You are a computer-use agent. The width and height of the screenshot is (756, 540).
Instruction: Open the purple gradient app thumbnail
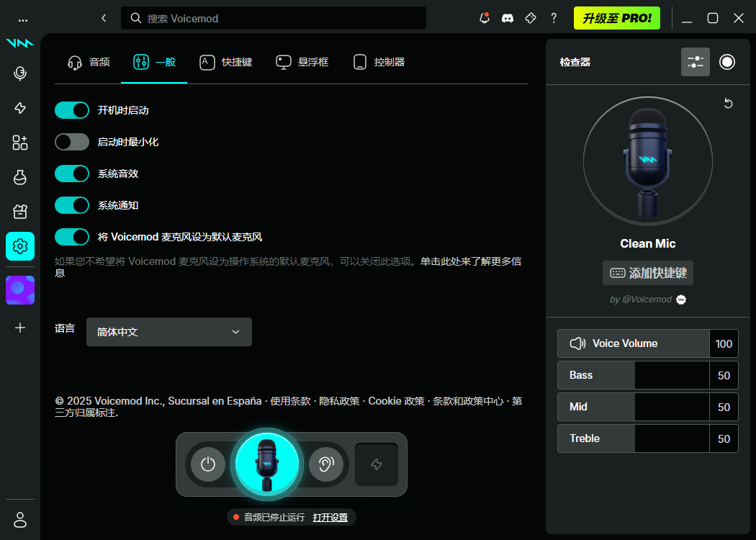(19, 290)
